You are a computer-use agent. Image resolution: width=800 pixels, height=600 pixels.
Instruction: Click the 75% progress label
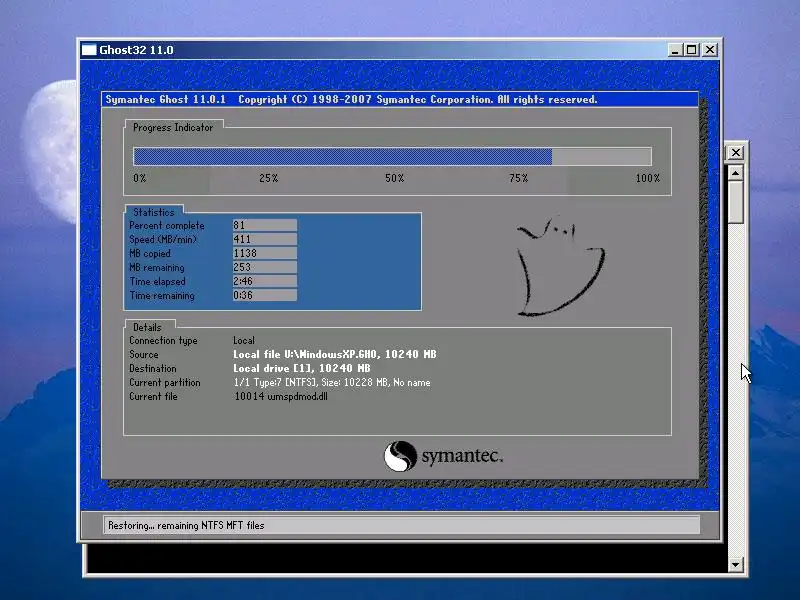tap(518, 178)
